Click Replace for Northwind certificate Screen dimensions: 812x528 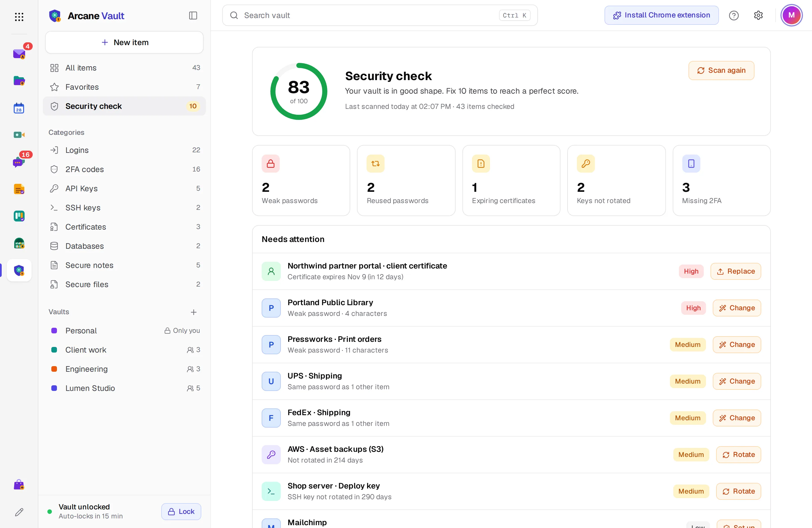click(x=736, y=271)
